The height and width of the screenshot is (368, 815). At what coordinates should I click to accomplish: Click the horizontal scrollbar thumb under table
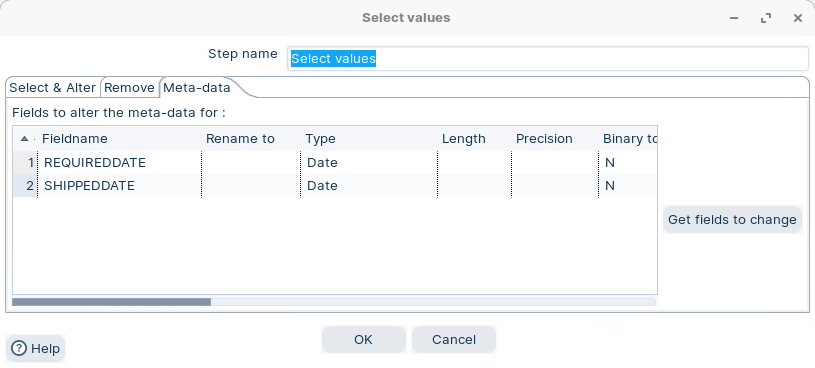[x=111, y=301]
